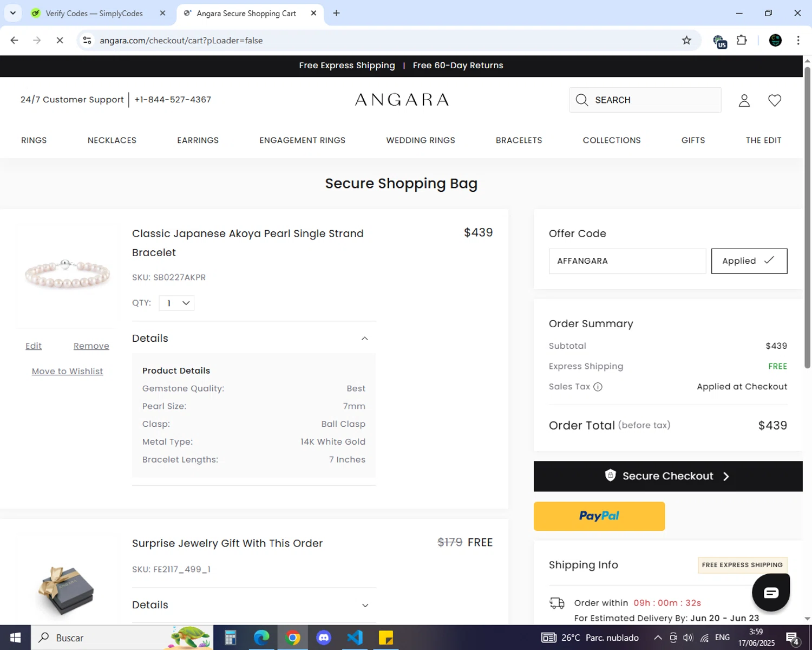Viewport: 812px width, 650px height.
Task: Edit the Akoya Pearl bracelet item
Action: [x=34, y=346]
